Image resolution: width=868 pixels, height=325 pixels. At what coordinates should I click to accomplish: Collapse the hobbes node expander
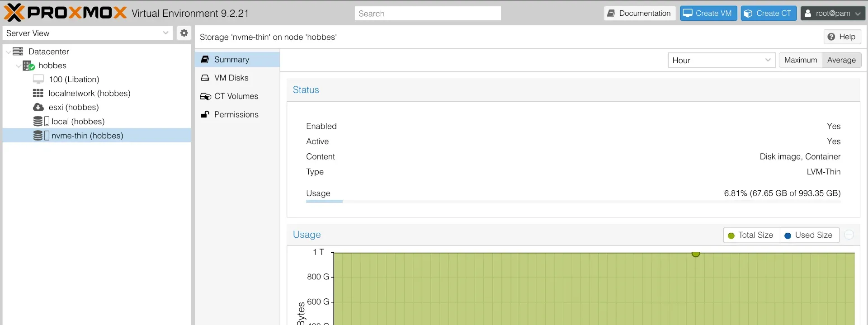[x=19, y=66]
